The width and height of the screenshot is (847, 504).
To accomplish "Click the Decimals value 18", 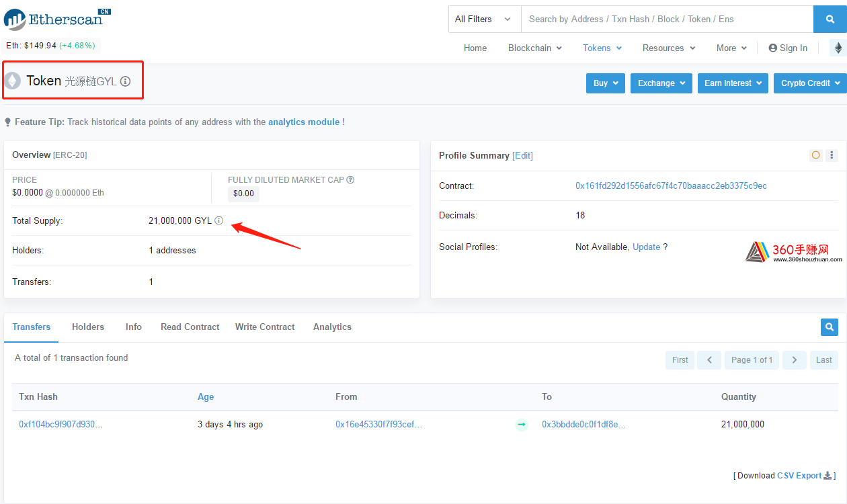I will (580, 216).
